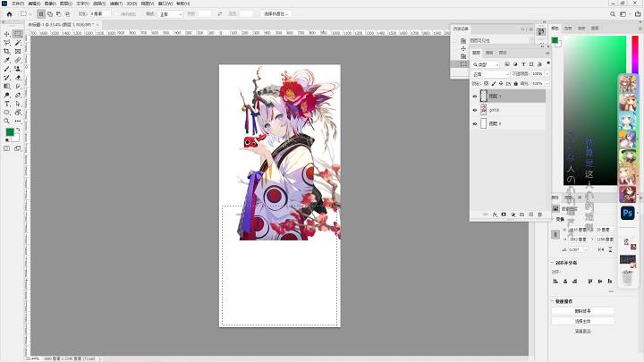644x362 pixels.
Task: Select the Rectangular Marquee tool
Action: click(x=18, y=34)
